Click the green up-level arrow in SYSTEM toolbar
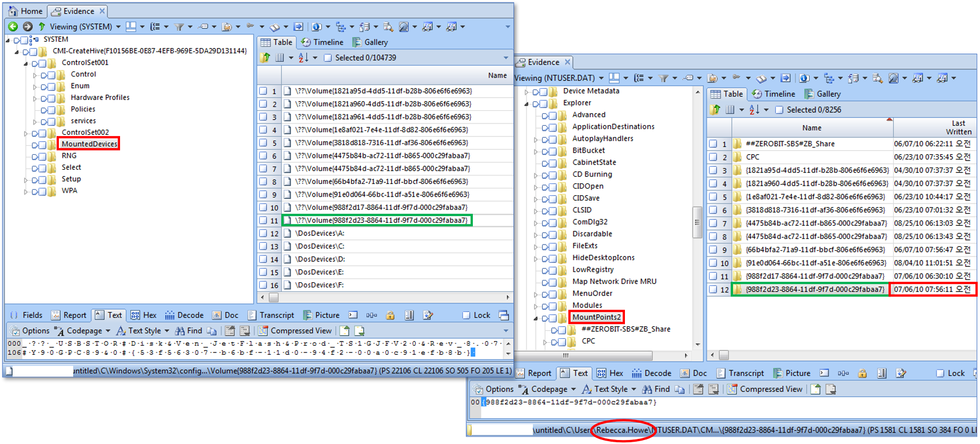The width and height of the screenshot is (980, 444). coord(42,26)
